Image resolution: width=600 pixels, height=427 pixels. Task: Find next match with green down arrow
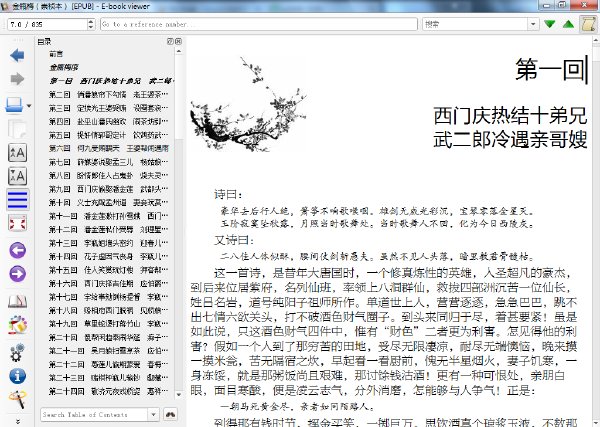pos(550,24)
